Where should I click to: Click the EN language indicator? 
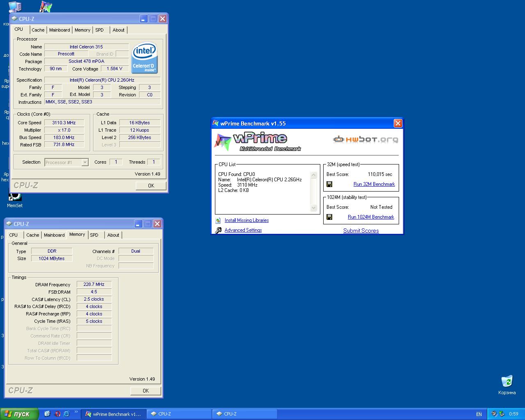(x=479, y=414)
